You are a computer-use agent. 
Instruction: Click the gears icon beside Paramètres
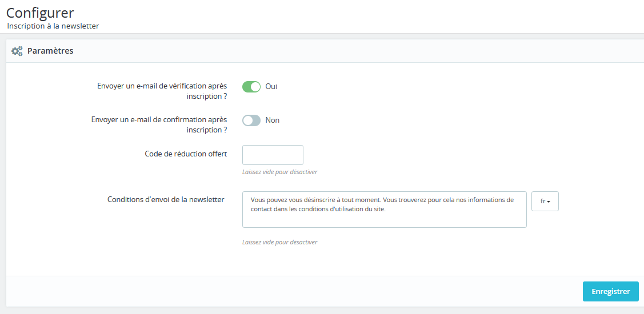17,51
